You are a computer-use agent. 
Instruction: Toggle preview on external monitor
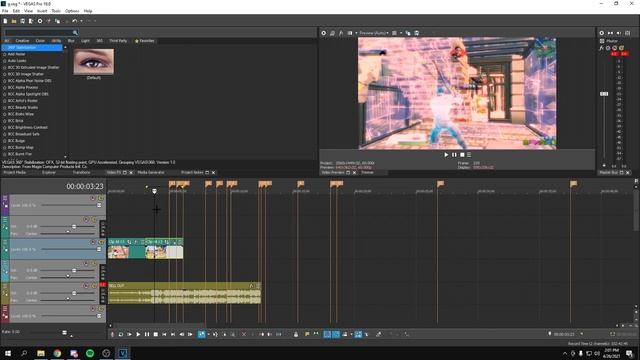tap(332, 33)
